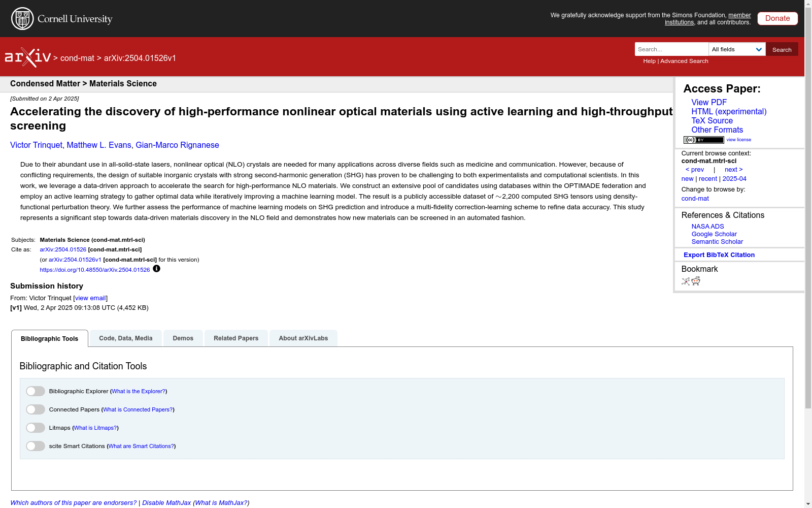Click the DOI info icon
The image size is (812, 508).
156,269
